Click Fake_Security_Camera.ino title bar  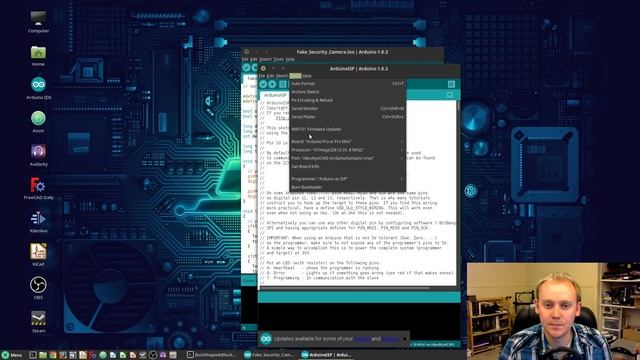(342, 52)
